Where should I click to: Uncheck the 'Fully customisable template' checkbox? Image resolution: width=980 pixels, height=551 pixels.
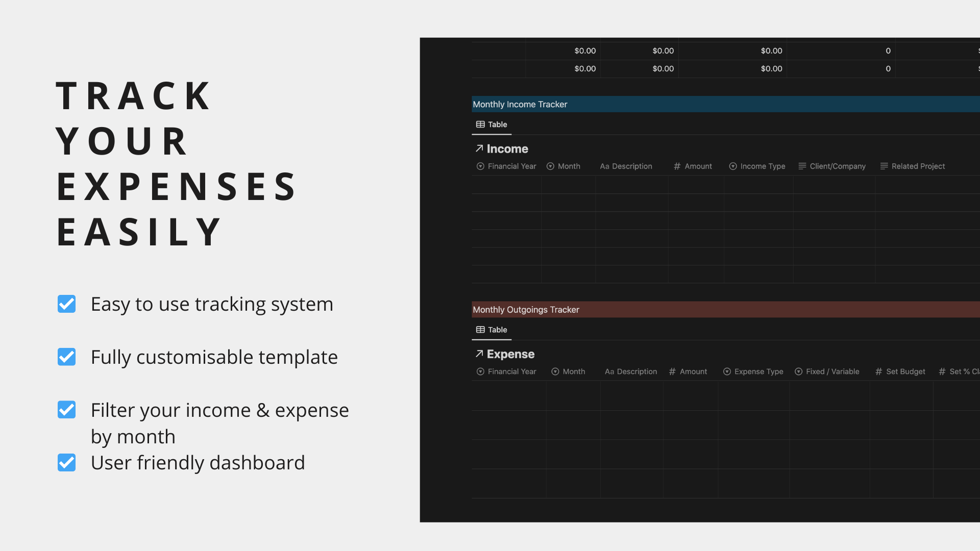click(67, 357)
